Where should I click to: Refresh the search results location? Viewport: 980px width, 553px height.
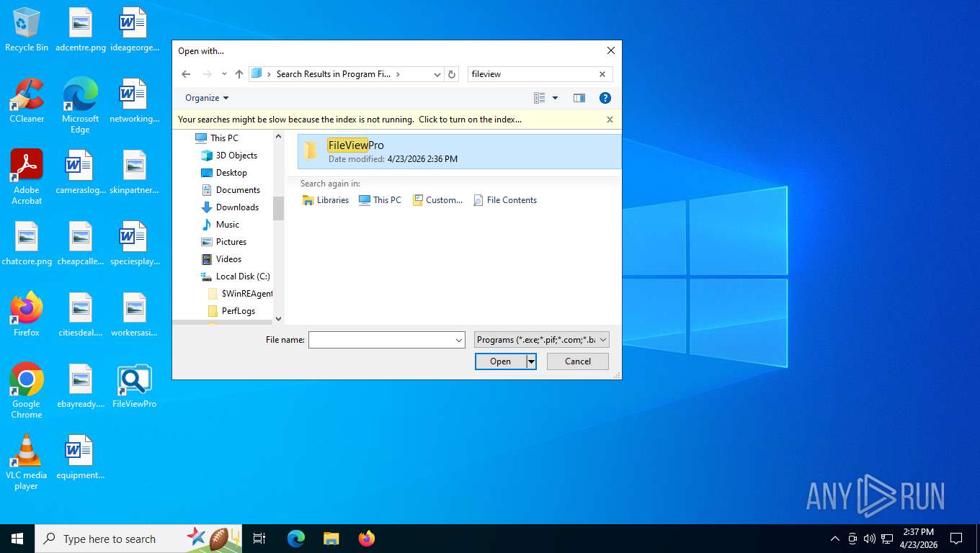click(452, 74)
